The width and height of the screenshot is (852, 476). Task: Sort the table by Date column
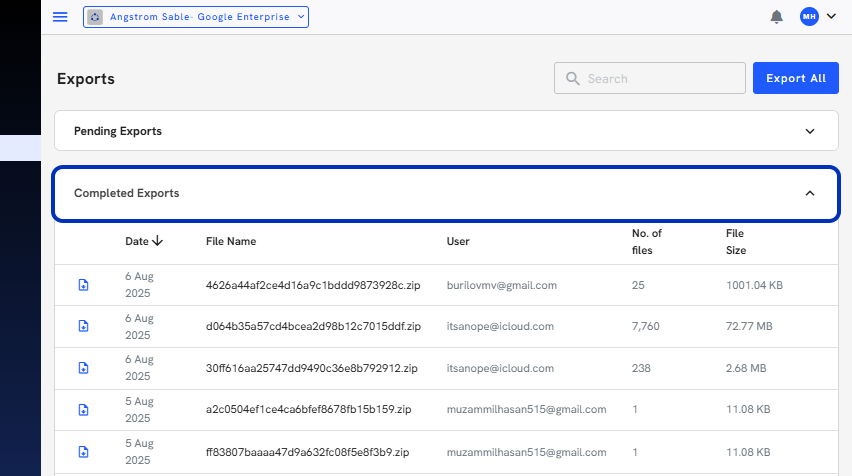144,241
